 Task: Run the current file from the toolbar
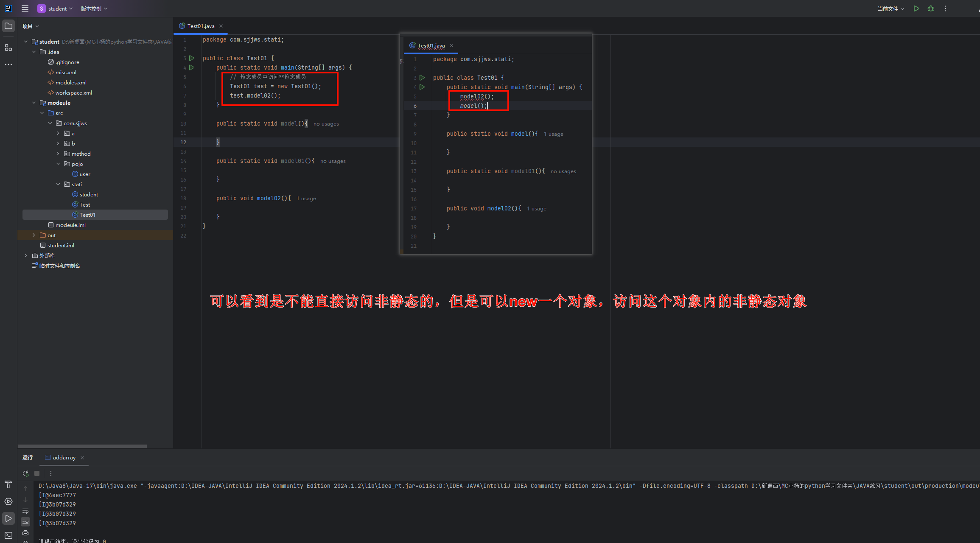pyautogui.click(x=916, y=8)
